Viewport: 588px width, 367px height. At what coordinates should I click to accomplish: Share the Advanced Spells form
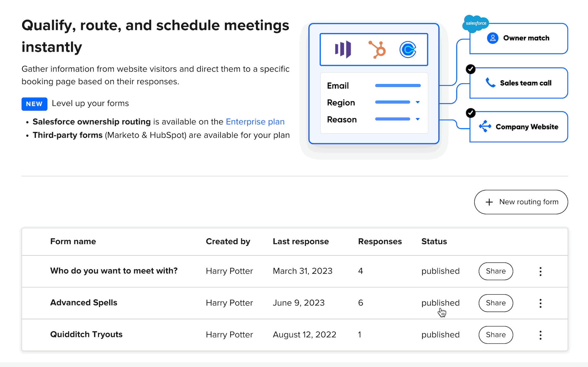click(x=496, y=303)
